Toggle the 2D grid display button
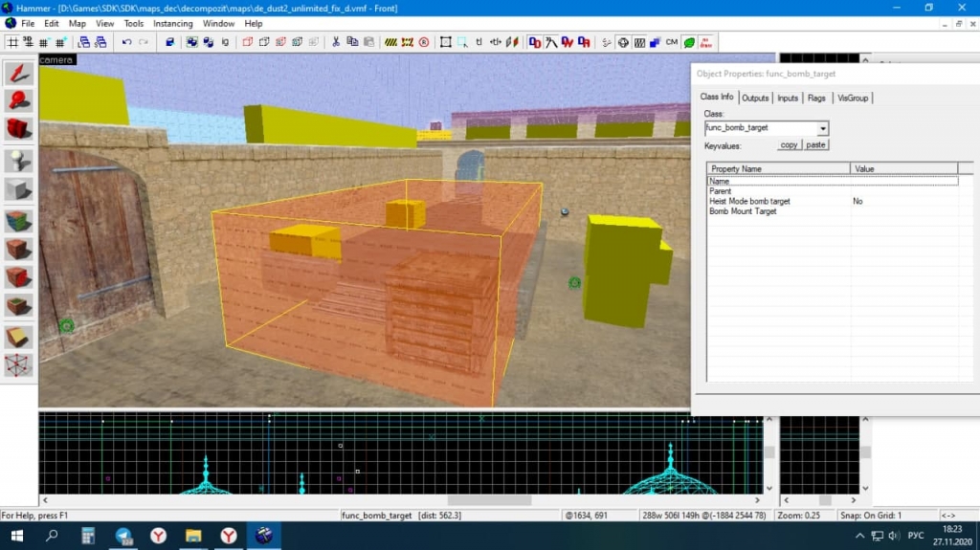The height and width of the screenshot is (550, 980). pos(11,42)
